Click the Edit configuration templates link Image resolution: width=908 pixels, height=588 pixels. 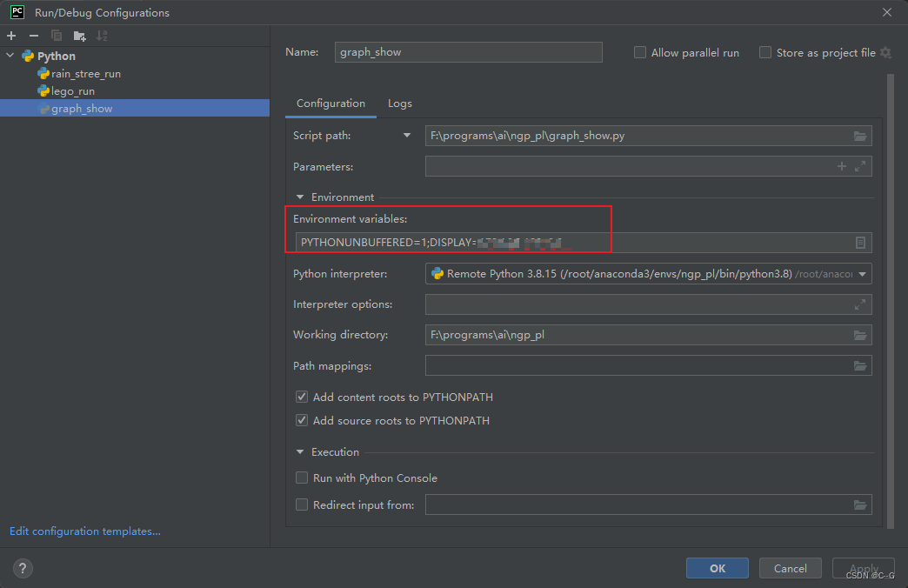(85, 531)
